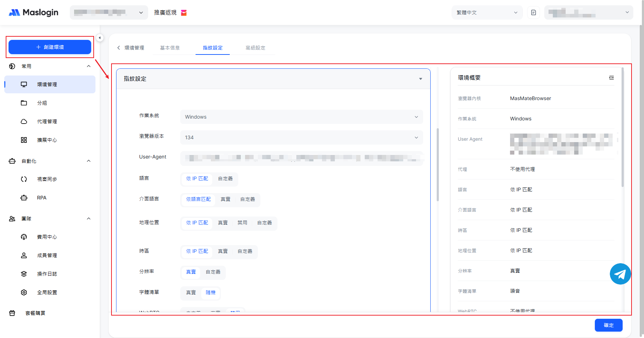Click the User-Agent input field

point(301,158)
